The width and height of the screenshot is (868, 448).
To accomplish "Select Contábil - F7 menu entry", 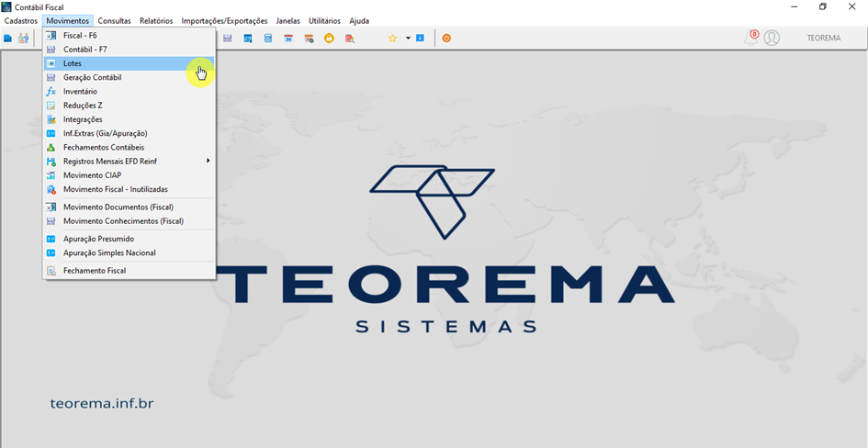I will point(129,50).
